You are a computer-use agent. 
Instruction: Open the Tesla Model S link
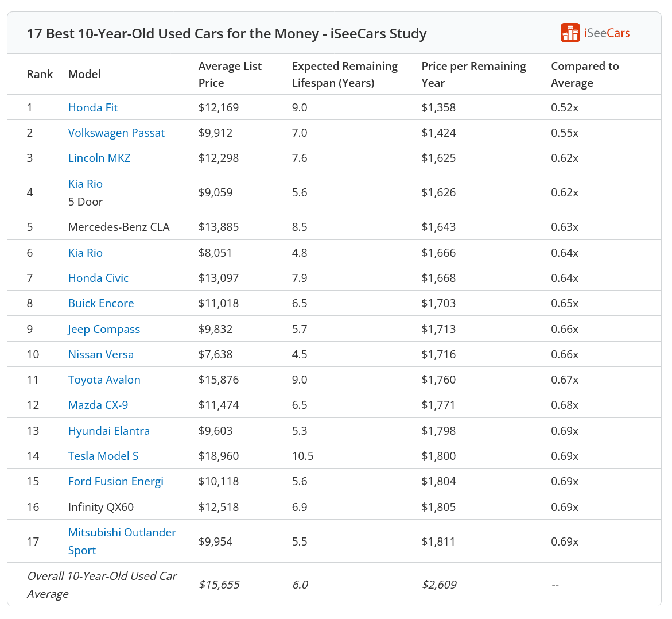point(103,456)
